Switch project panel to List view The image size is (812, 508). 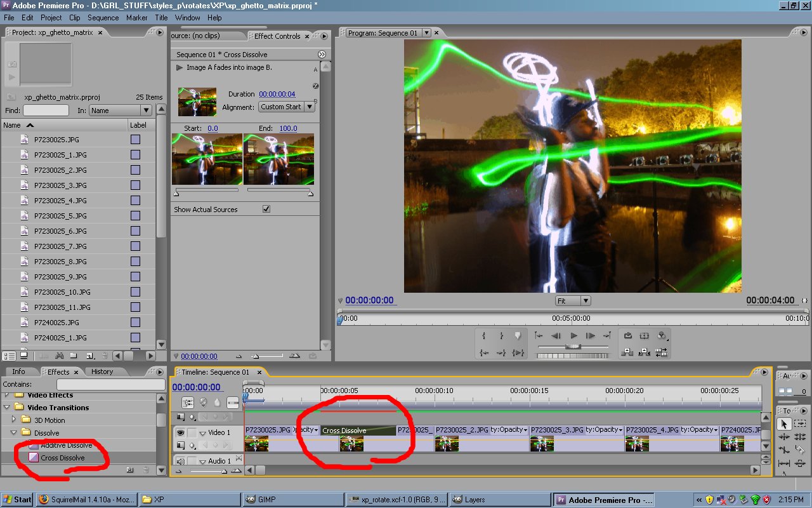[10, 356]
